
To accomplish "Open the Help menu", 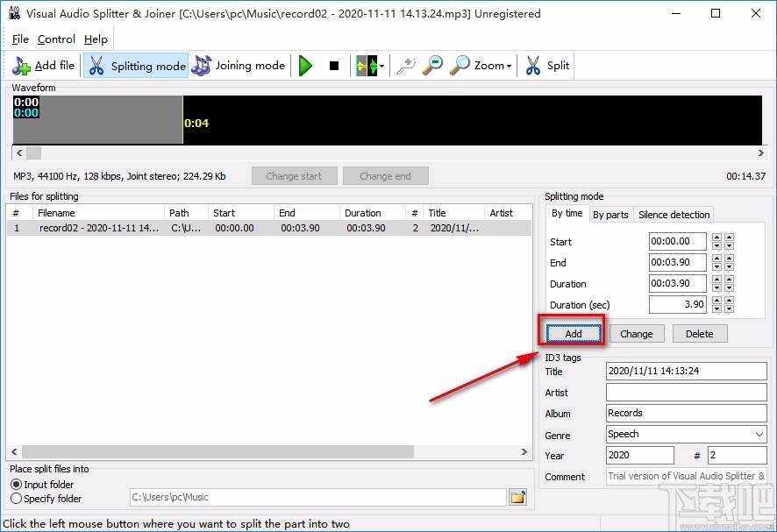I will 96,39.
